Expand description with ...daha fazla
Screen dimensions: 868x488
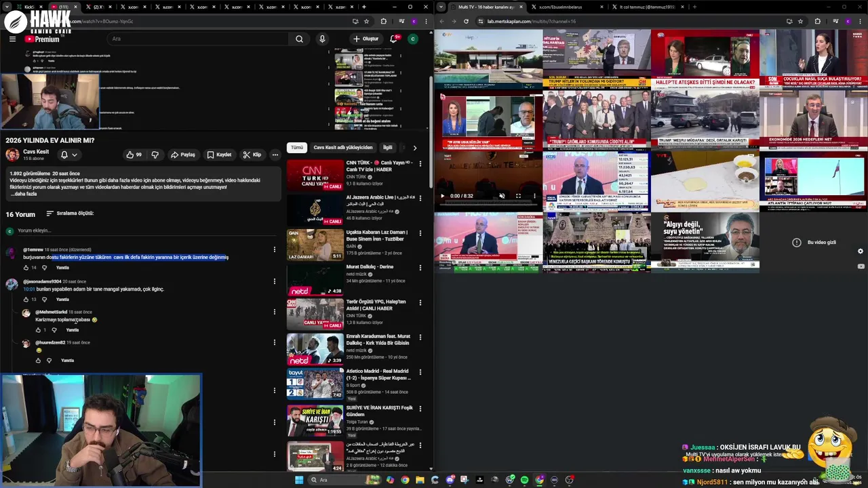(x=24, y=194)
